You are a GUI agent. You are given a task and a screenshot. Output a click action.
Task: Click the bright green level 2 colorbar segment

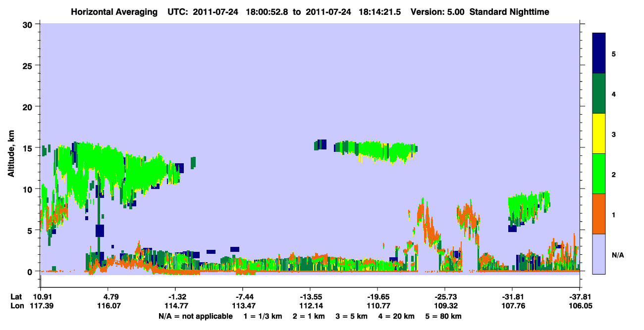599,173
